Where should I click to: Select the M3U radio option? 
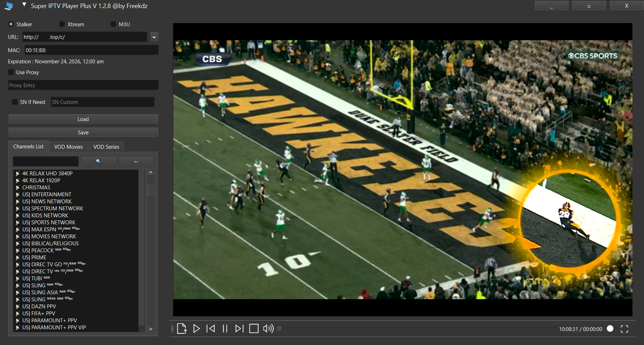click(x=113, y=24)
